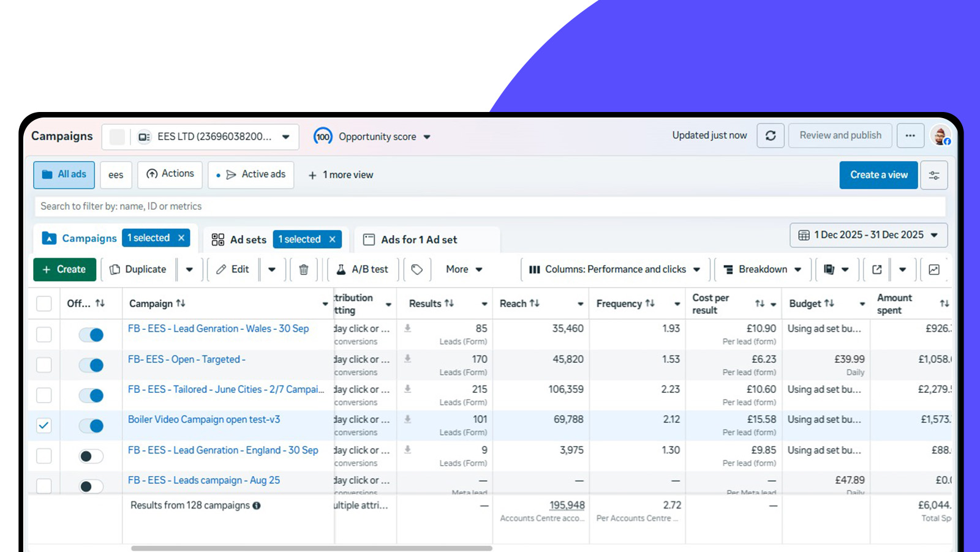Switch to the Ad sets tab
The image size is (980, 552).
tap(240, 240)
